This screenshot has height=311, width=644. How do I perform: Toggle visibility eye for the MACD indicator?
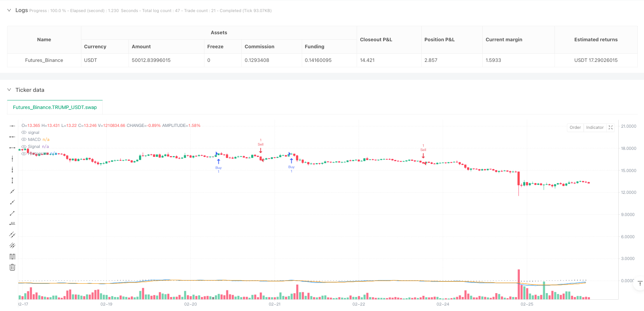click(x=24, y=139)
